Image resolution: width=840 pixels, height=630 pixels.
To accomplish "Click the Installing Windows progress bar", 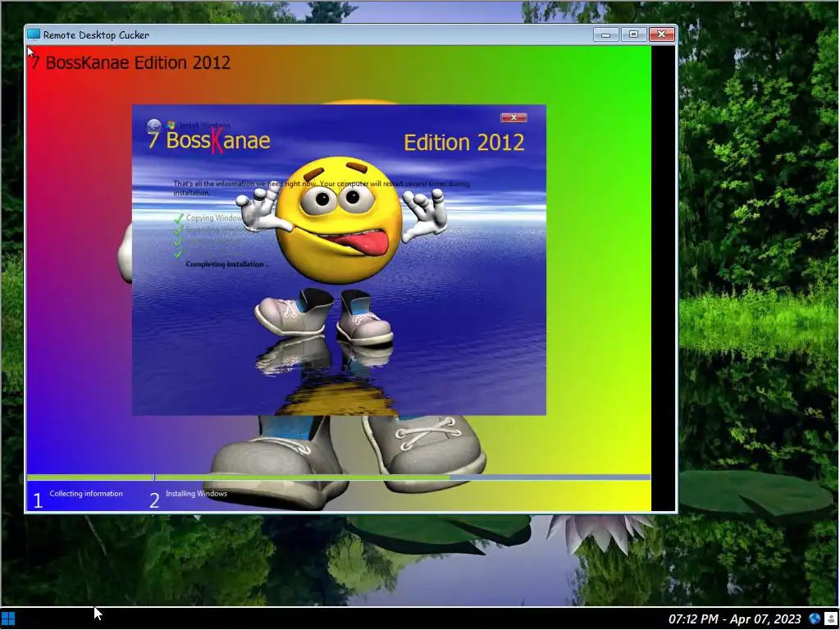I will click(403, 477).
